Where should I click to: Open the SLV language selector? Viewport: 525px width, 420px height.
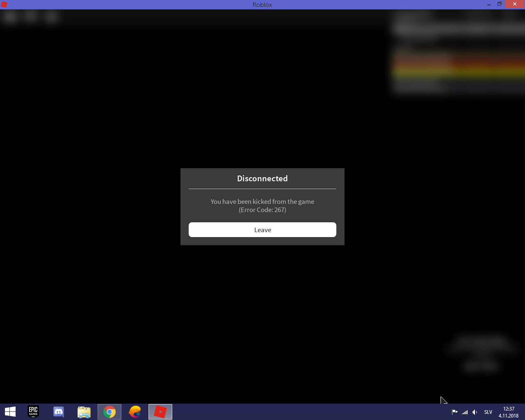click(x=488, y=412)
